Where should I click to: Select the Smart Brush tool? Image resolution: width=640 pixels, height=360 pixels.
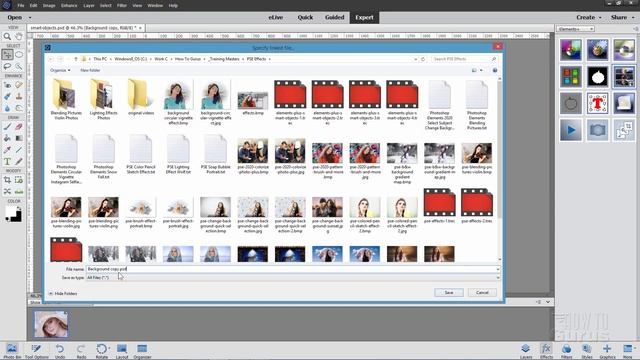[7, 96]
